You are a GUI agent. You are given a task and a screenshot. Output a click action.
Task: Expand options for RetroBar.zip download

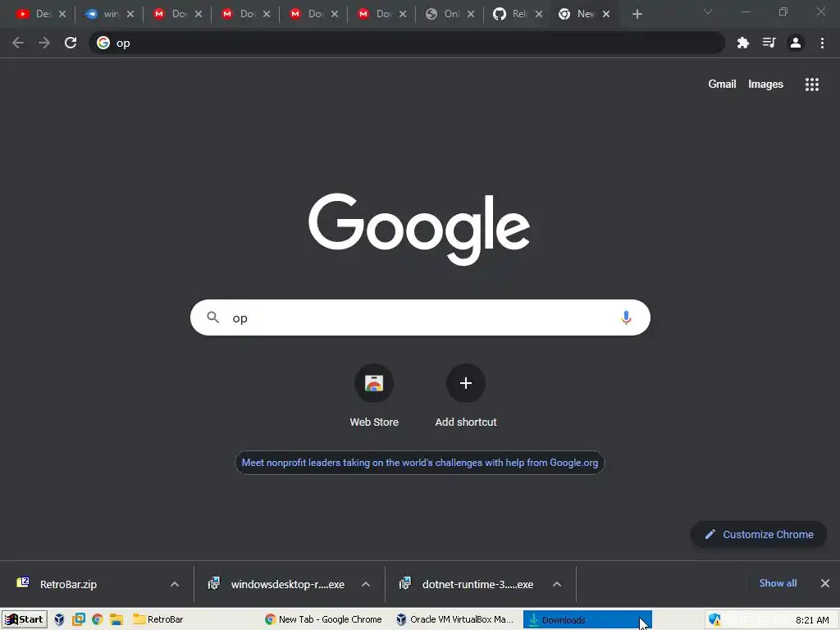[x=175, y=584]
